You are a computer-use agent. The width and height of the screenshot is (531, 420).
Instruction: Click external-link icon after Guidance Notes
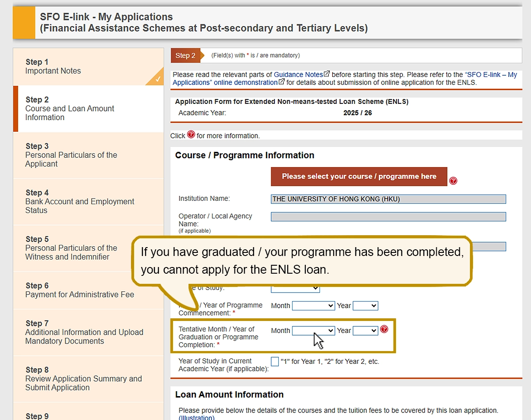327,74
